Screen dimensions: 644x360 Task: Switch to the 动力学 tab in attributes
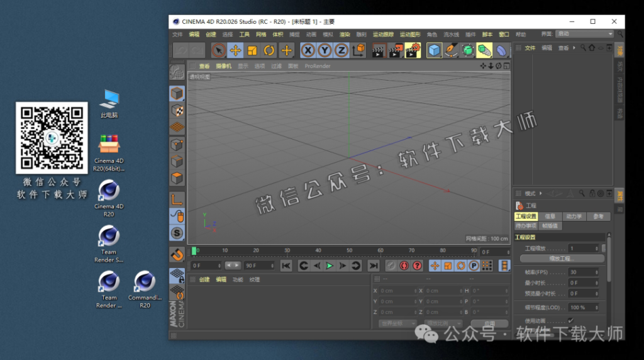pos(574,216)
